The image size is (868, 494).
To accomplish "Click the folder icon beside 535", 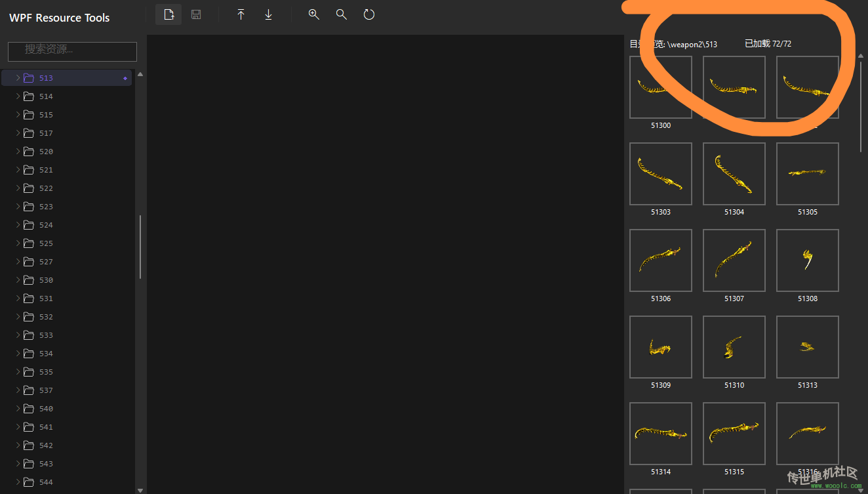I will [x=28, y=372].
